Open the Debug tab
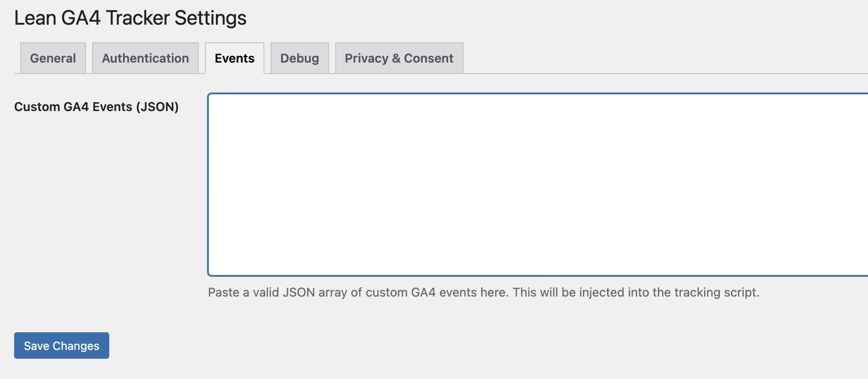868x379 pixels. (300, 58)
